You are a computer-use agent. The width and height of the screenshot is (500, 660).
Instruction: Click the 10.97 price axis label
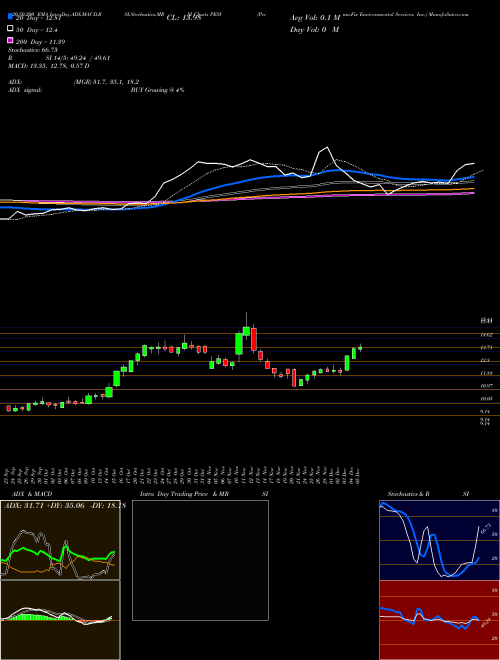pos(487,386)
